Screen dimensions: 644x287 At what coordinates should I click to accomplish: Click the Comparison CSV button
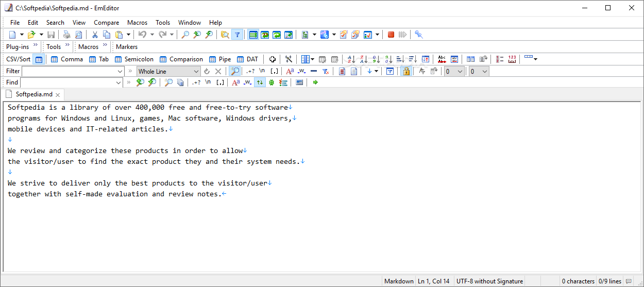click(x=181, y=59)
